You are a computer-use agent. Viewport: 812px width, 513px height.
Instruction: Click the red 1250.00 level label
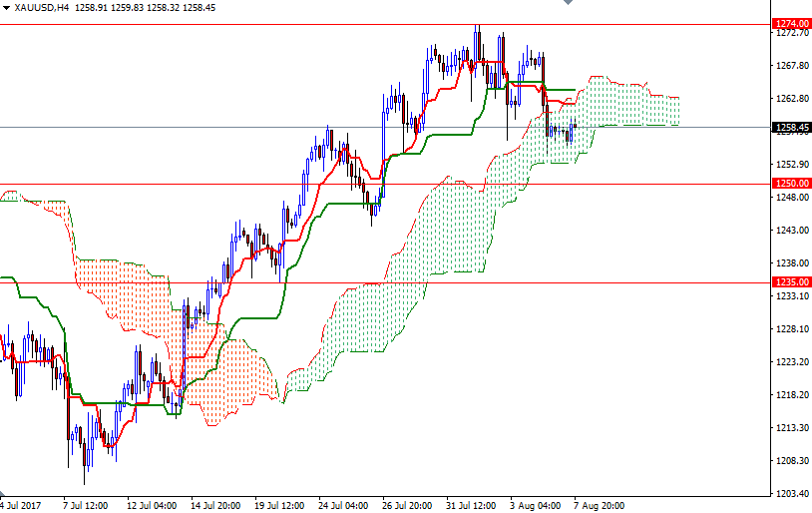click(791, 184)
